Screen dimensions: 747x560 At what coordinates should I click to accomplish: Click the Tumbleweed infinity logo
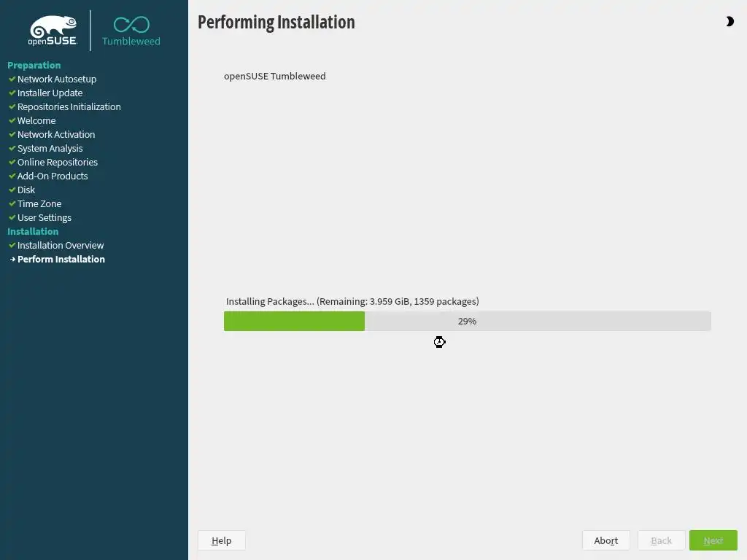pos(131,31)
